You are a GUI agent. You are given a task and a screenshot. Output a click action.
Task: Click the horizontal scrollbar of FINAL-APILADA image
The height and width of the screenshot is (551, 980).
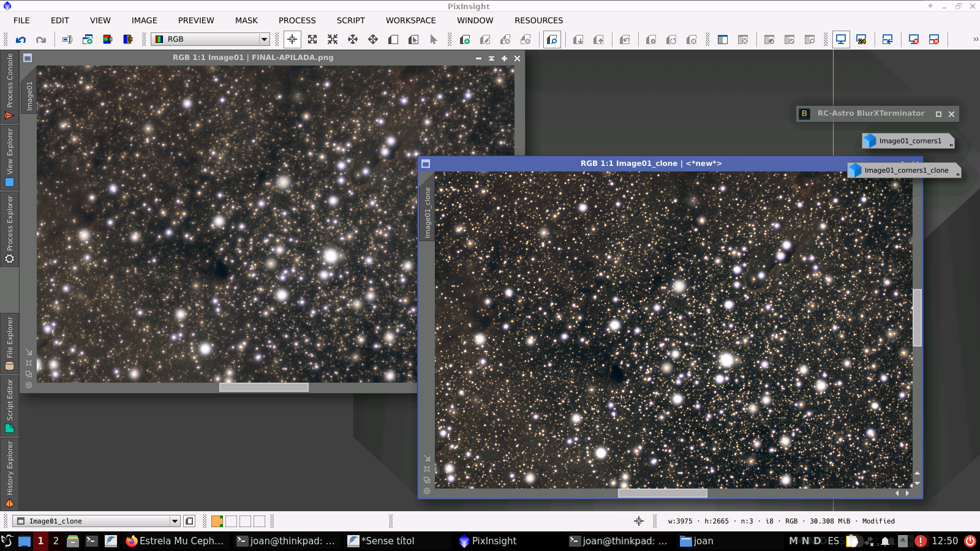click(264, 387)
